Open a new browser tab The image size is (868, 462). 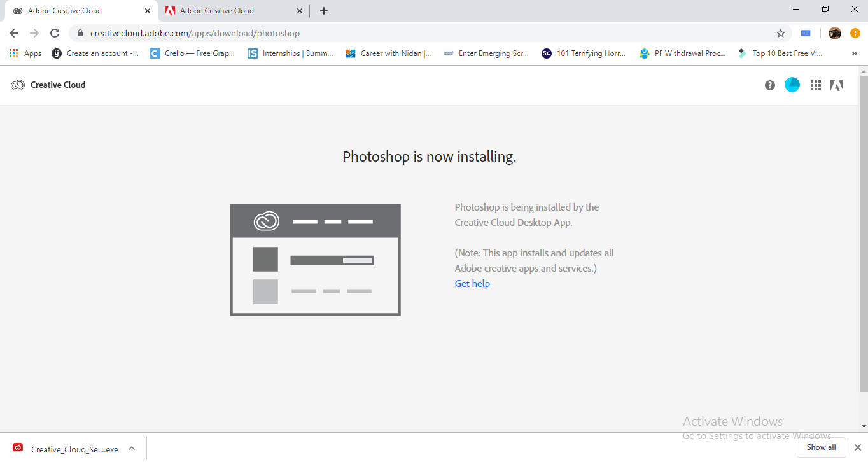[324, 10]
